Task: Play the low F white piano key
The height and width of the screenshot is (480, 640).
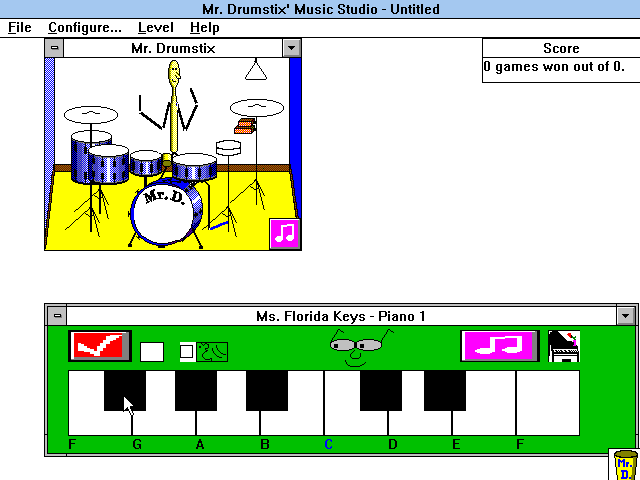Action: point(86,422)
